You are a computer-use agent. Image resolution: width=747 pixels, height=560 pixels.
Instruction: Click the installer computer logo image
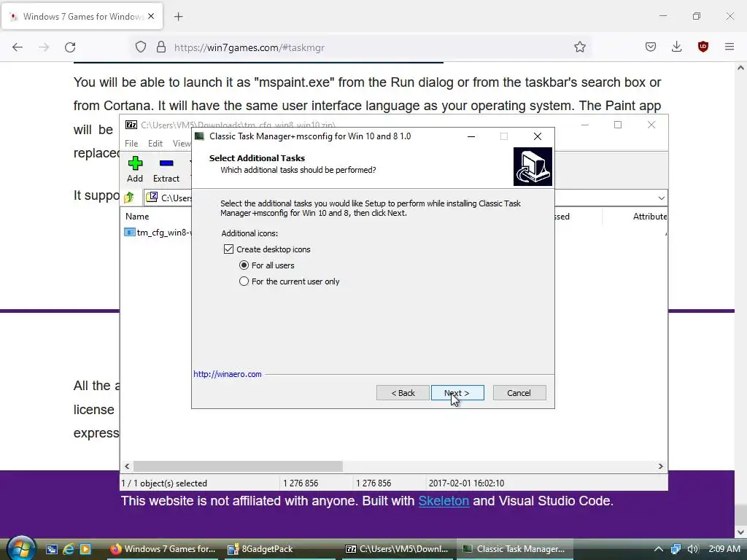533,166
